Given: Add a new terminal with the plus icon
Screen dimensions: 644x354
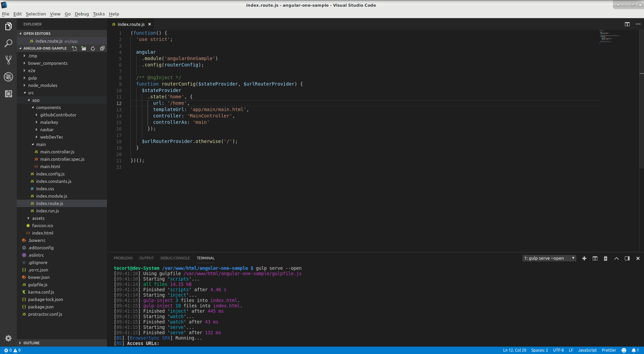Looking at the screenshot, I should pos(584,258).
